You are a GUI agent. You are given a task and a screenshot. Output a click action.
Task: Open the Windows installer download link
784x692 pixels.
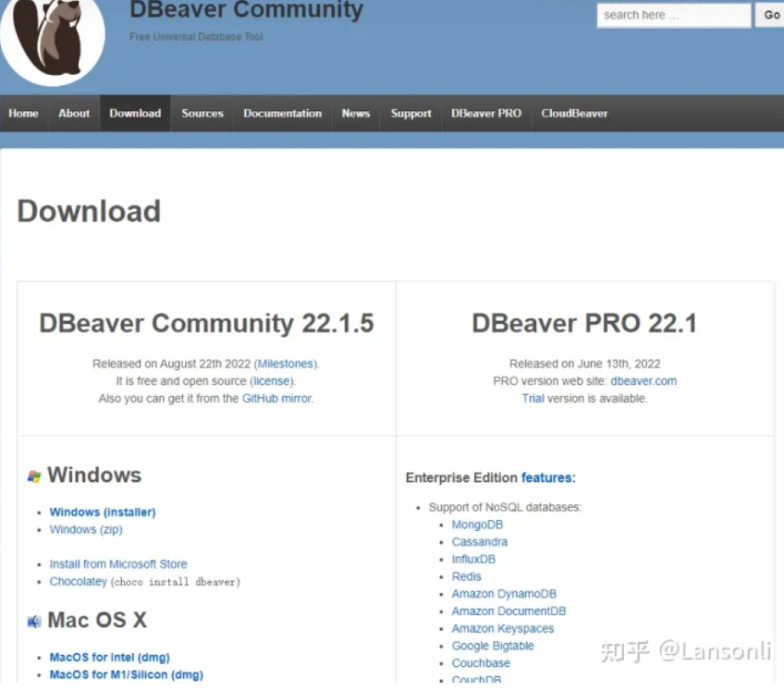tap(102, 512)
